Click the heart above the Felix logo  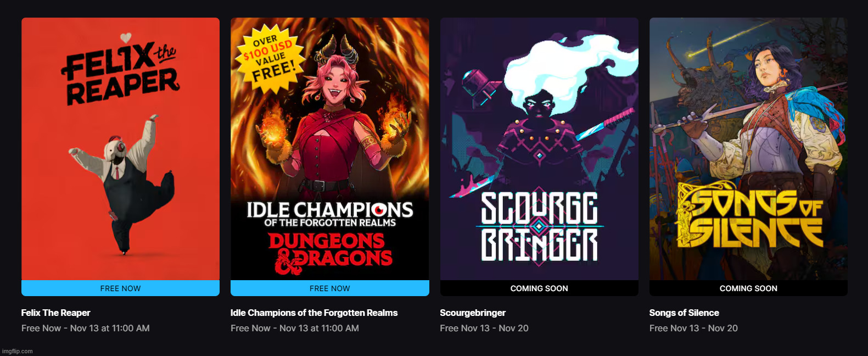coord(126,38)
